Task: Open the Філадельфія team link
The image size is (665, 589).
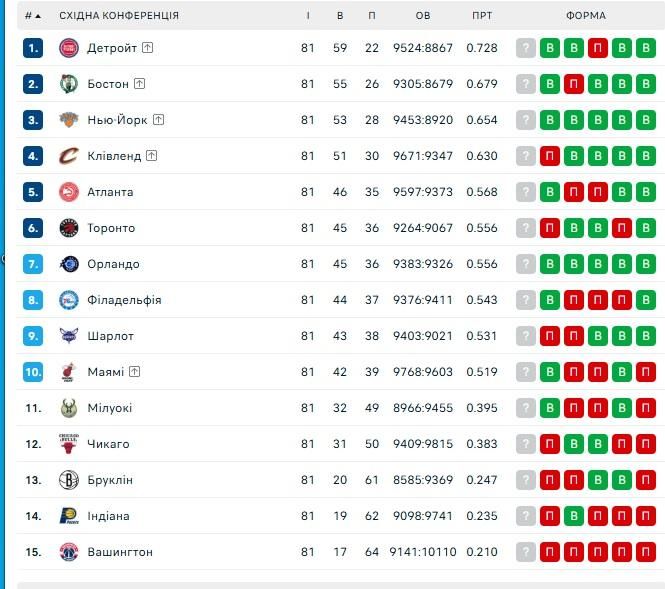Action: click(124, 300)
